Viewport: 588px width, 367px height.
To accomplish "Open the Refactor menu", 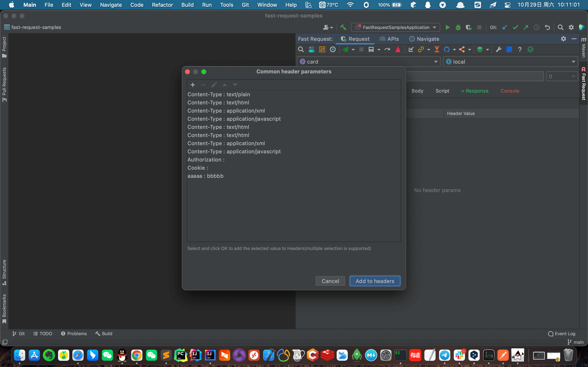I will pos(162,5).
